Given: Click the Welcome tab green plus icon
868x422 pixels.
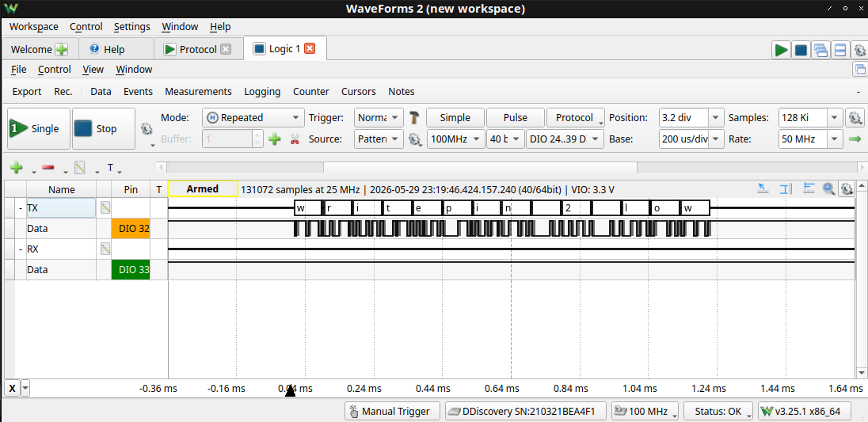Looking at the screenshot, I should (62, 49).
